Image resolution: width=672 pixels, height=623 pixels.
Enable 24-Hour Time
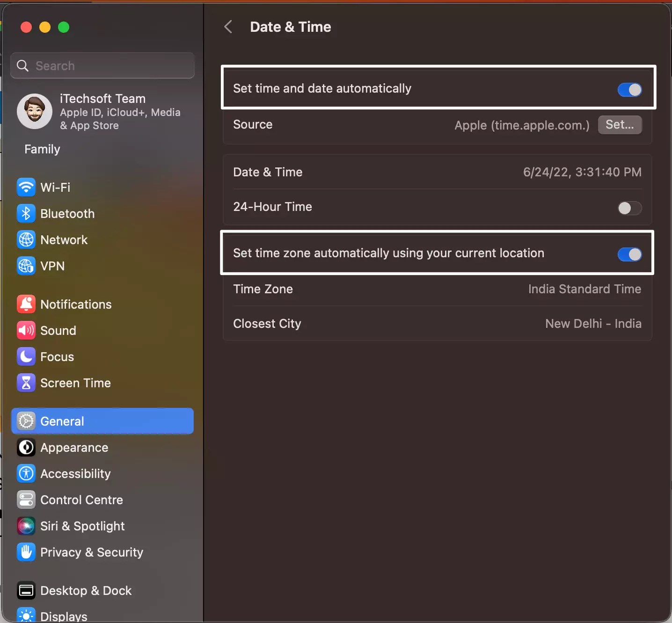[629, 208]
